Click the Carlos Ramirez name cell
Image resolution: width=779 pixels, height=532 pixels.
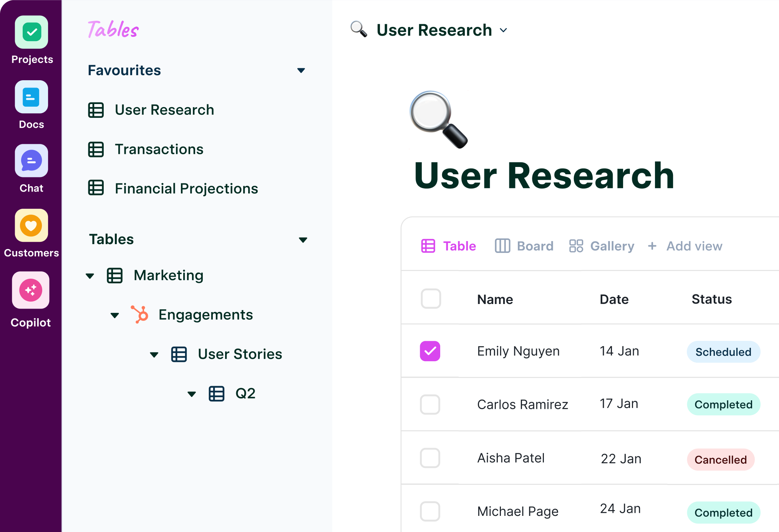click(x=522, y=405)
